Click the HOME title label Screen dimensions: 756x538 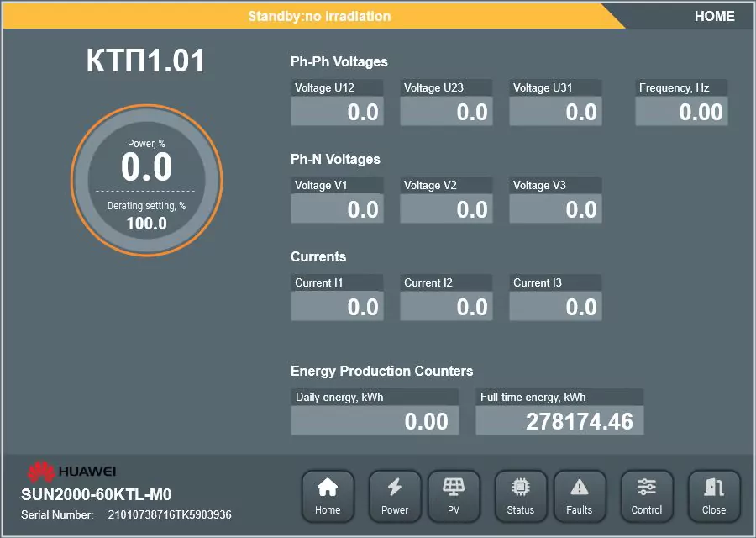pyautogui.click(x=715, y=17)
